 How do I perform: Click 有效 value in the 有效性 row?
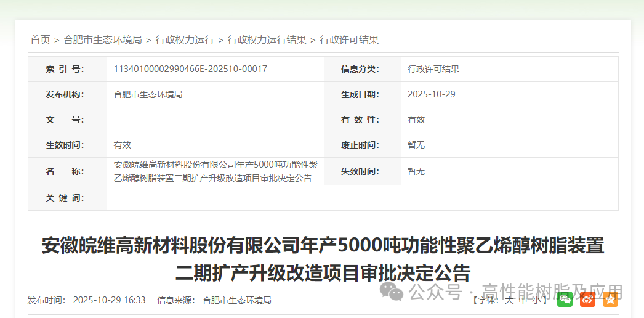[416, 120]
